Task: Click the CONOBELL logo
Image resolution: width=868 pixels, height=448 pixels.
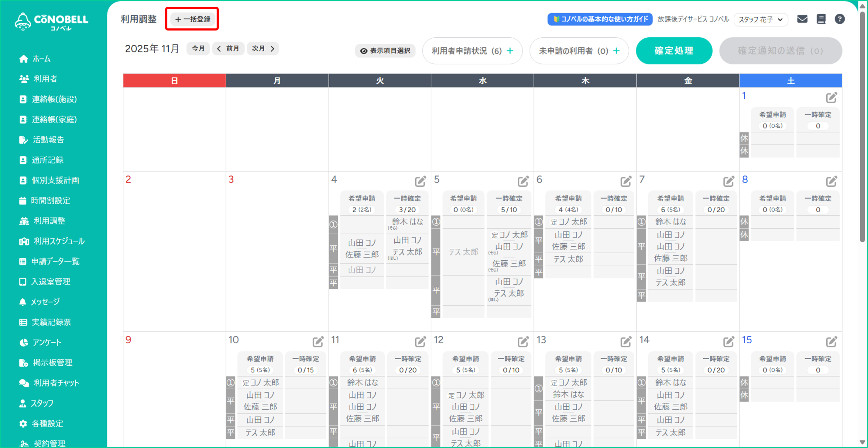Action: pos(52,22)
